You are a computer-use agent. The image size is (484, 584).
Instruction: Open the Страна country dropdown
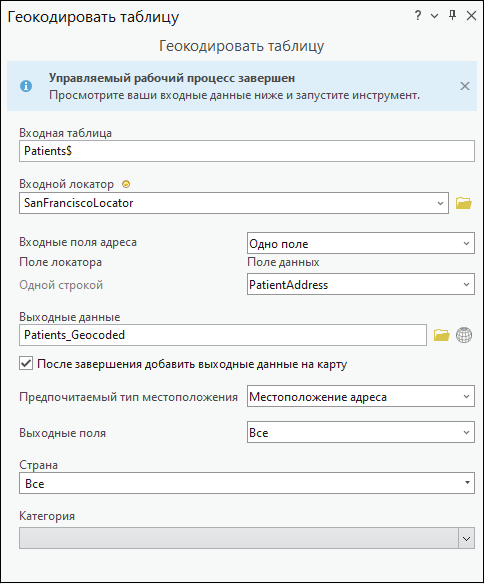[x=467, y=483]
